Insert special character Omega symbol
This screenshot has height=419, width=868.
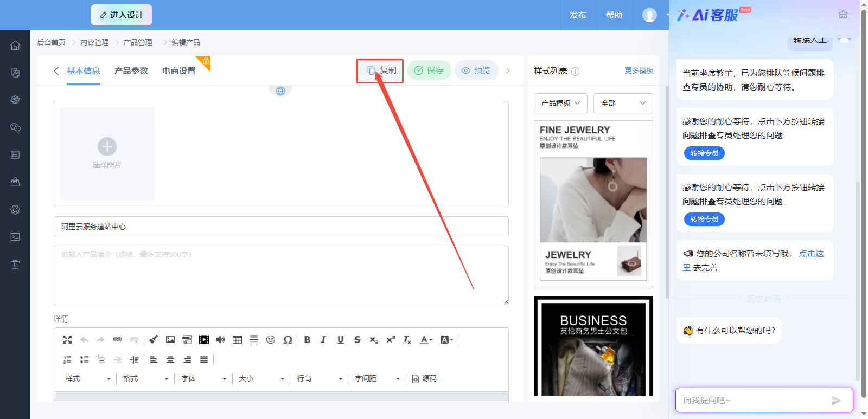pyautogui.click(x=288, y=340)
